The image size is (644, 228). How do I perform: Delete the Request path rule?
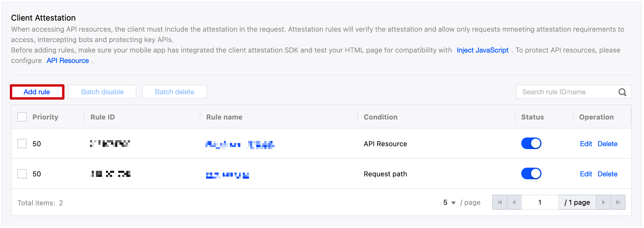(608, 174)
